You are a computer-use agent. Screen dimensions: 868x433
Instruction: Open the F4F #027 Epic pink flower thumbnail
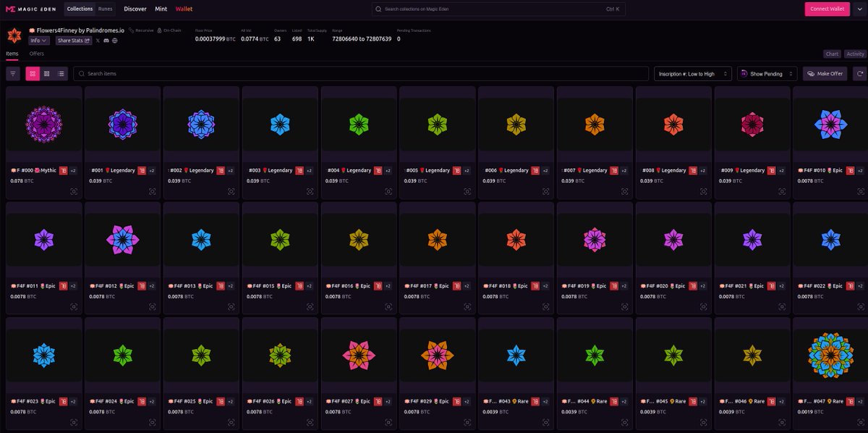(359, 355)
